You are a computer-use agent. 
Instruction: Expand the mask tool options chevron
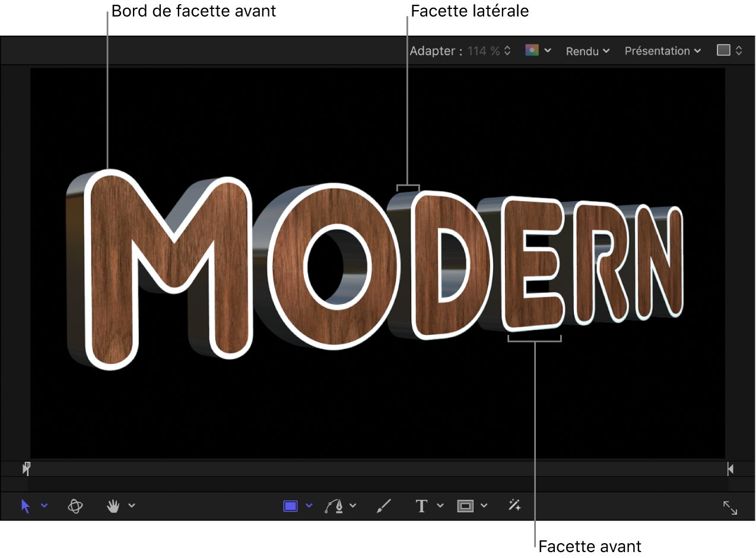(x=484, y=506)
